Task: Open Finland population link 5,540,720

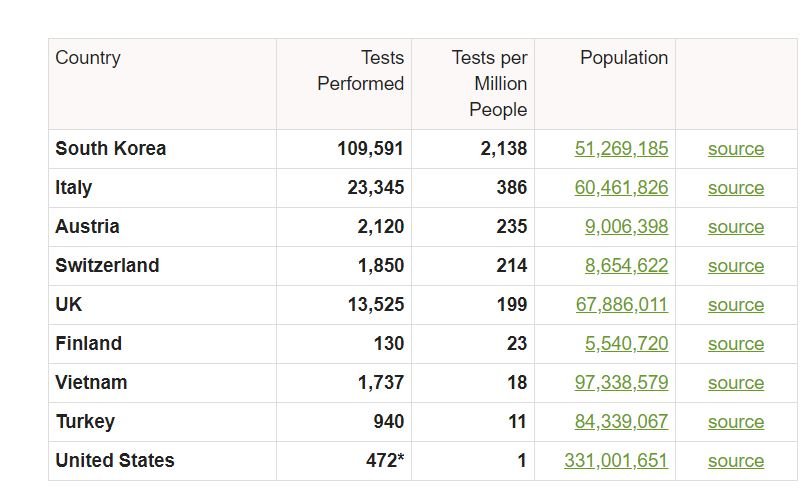Action: (626, 344)
